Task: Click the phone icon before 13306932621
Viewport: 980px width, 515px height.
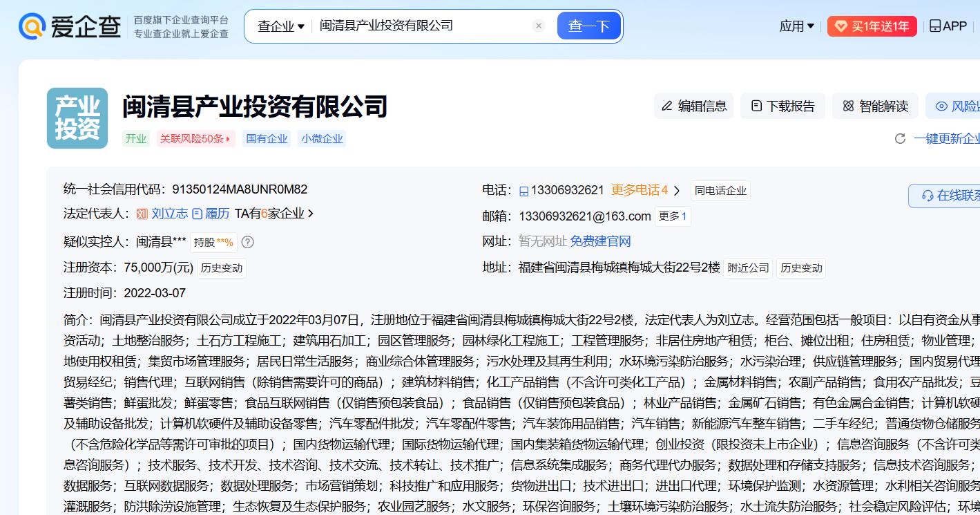Action: (x=524, y=191)
